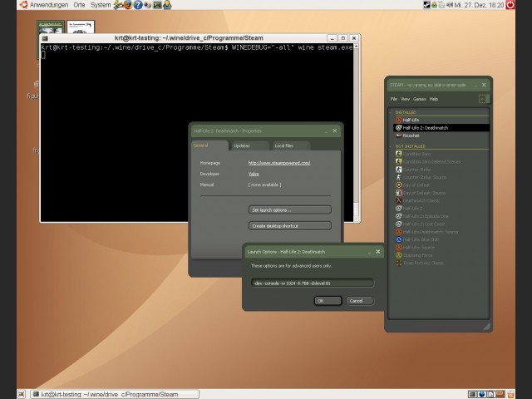Screen dimensions: 532x399
Task: Click the Counter-Strike: Source icon
Action: 399,177
